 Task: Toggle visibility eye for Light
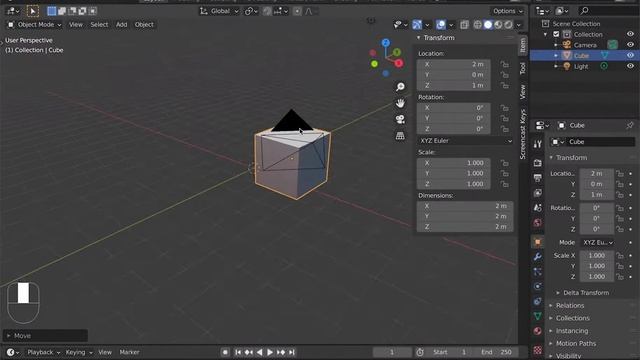pos(630,66)
